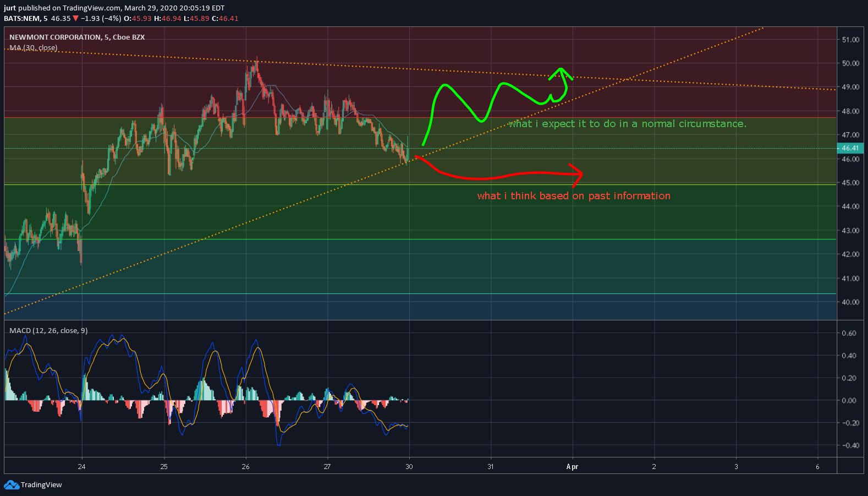Viewport: 868px width, 496px height.
Task: Click the BATS:NEM, 5 symbol text in header
Action: [25, 18]
